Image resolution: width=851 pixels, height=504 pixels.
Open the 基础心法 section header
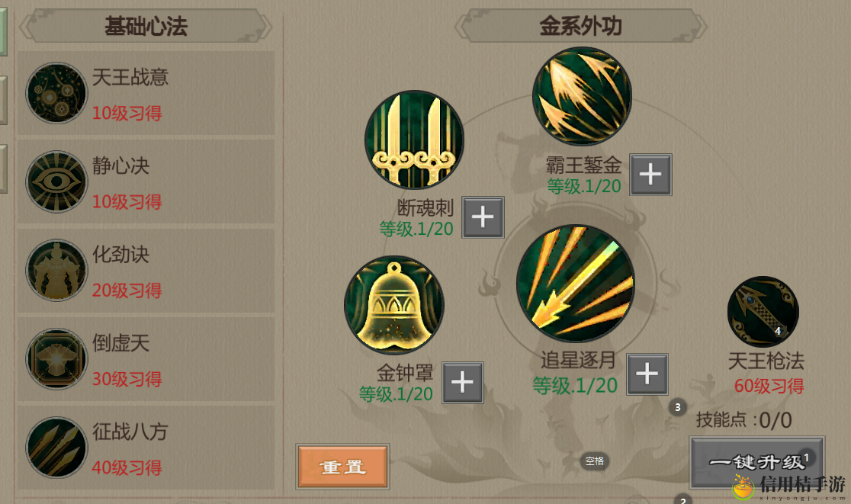click(146, 25)
